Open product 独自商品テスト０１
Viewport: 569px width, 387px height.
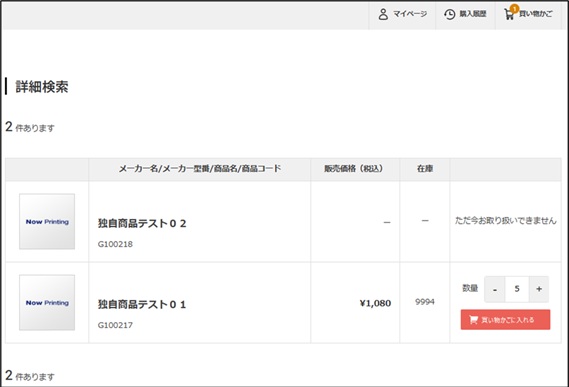click(142, 304)
